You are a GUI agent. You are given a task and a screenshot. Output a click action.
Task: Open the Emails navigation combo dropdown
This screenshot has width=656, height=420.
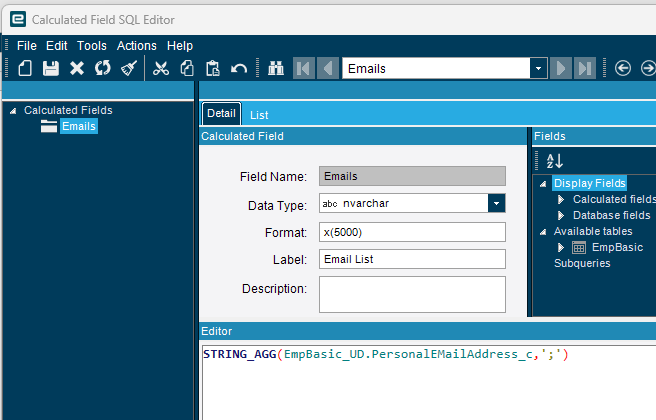(538, 69)
